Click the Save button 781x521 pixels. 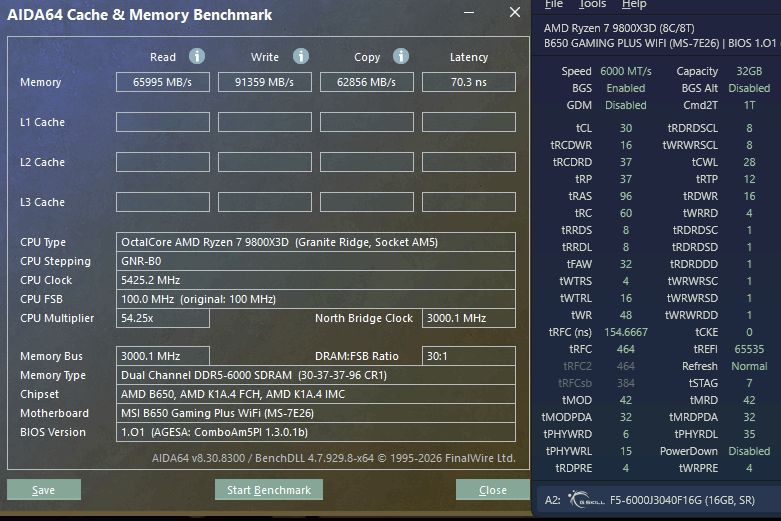[x=44, y=490]
